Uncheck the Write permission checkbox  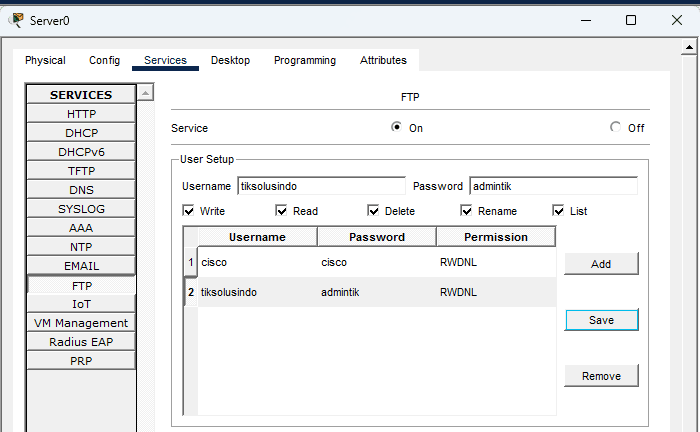coord(188,211)
